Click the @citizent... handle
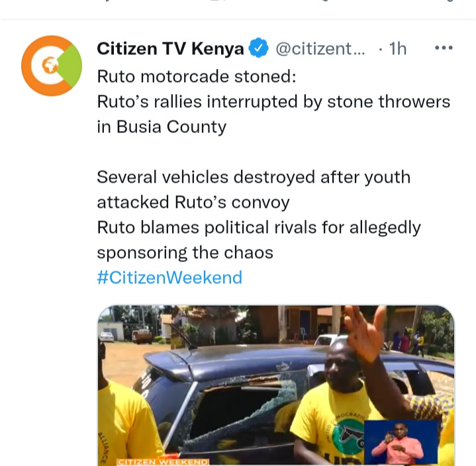476x466 pixels. point(320,48)
